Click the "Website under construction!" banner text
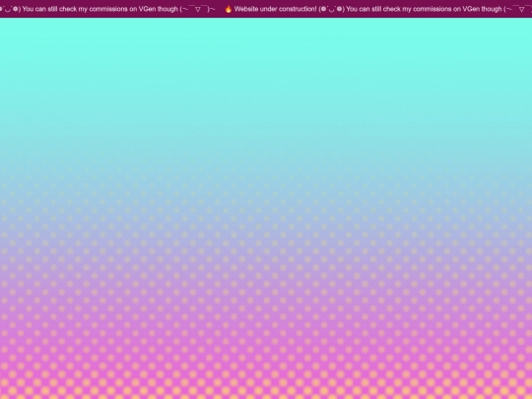This screenshot has height=399, width=532. 276,9
